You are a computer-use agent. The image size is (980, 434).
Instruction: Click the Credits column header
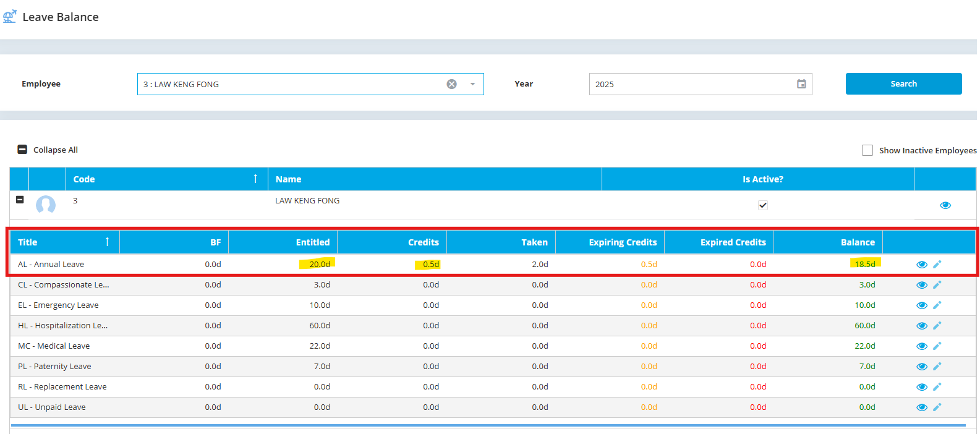pyautogui.click(x=392, y=242)
